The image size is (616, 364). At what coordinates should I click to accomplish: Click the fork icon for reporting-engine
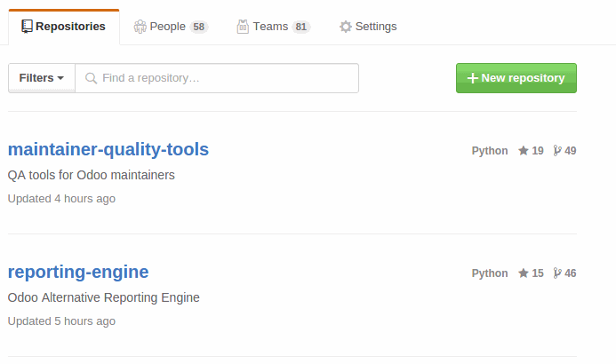click(557, 273)
